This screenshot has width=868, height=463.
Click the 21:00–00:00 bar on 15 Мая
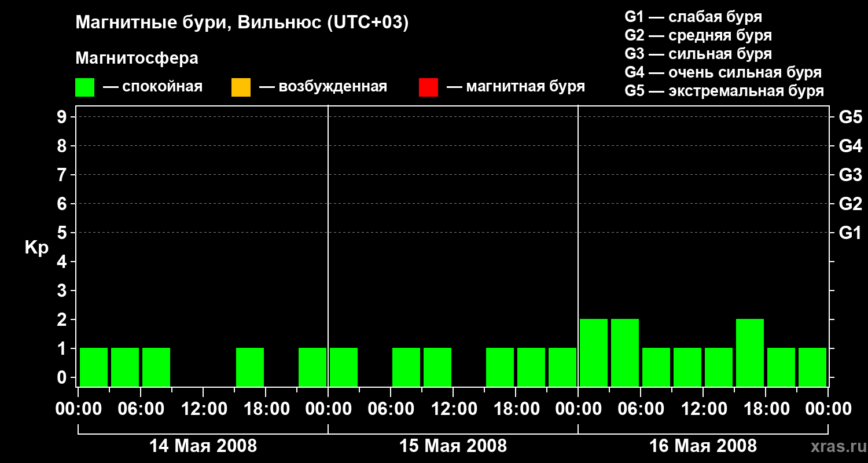click(x=562, y=367)
